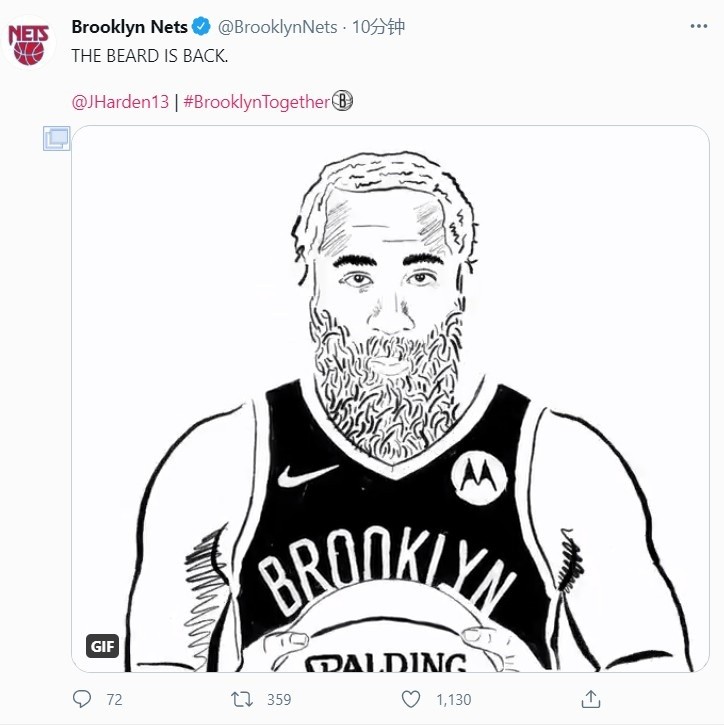Click the tweet text THE BEARD IS BACK
The width and height of the screenshot is (724, 726).
click(150, 56)
